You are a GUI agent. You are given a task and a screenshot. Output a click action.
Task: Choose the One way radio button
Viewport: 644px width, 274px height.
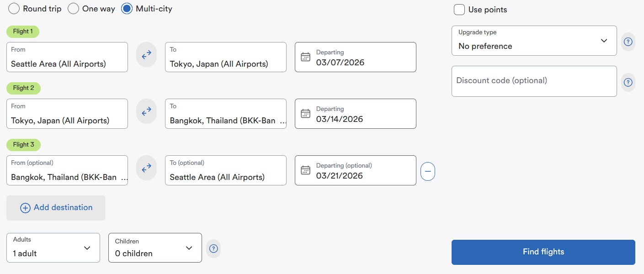pos(74,9)
